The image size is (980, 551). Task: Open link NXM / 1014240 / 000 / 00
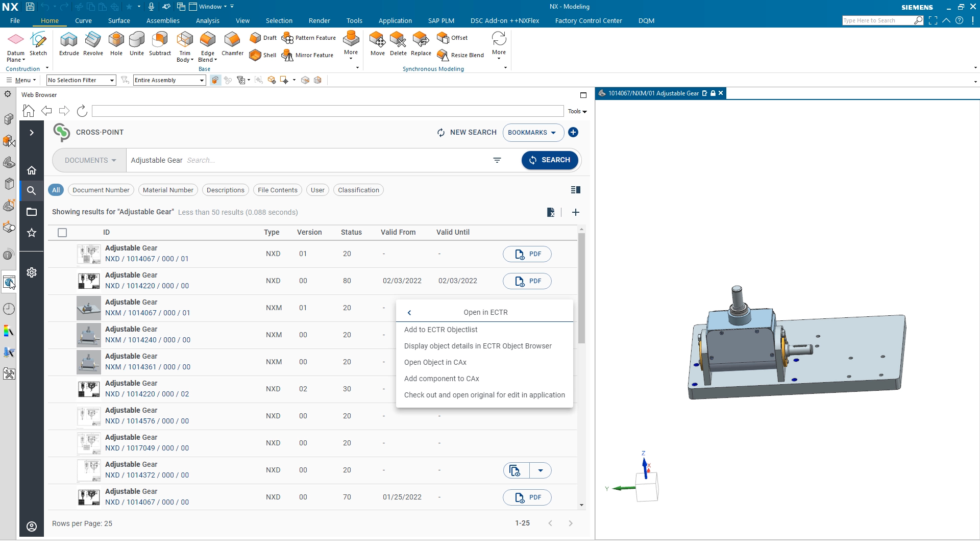point(148,340)
